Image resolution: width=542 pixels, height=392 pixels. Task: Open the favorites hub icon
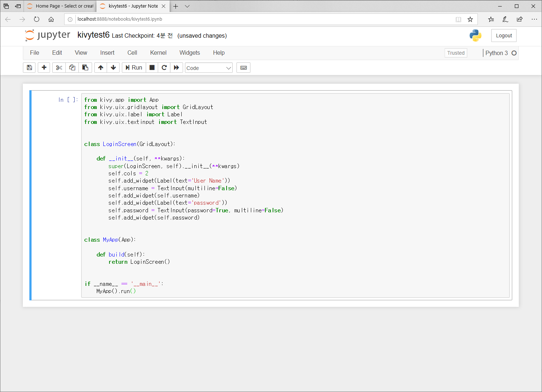click(491, 19)
